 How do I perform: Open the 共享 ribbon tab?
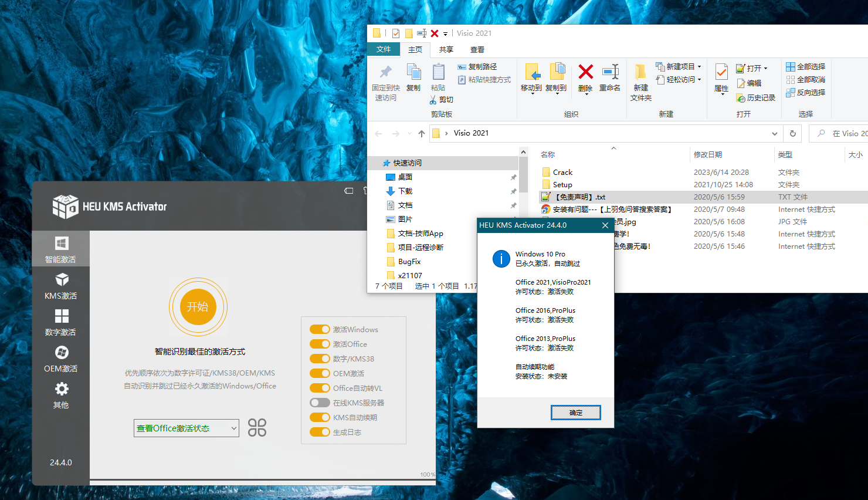tap(446, 49)
